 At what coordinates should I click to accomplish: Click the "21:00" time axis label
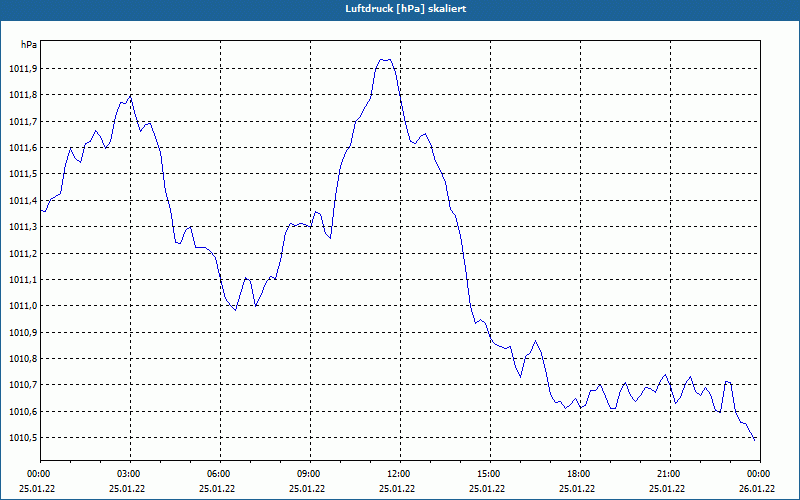tap(666, 474)
